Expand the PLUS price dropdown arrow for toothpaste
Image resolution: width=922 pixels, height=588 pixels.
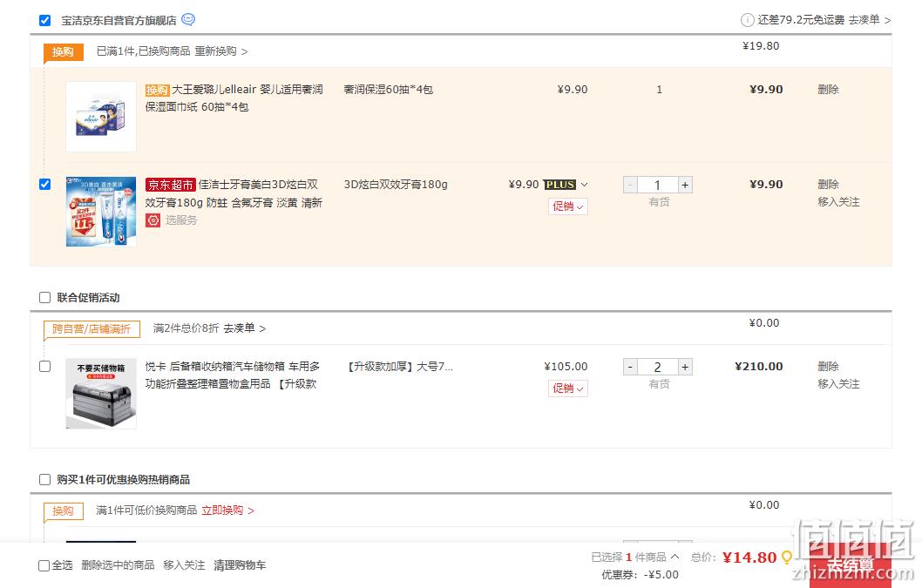tap(584, 185)
